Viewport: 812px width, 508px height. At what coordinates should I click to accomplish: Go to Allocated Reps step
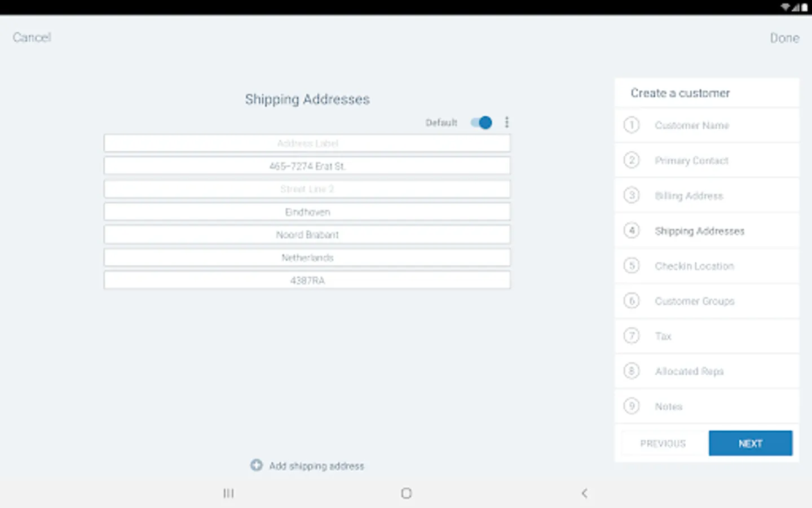point(707,371)
